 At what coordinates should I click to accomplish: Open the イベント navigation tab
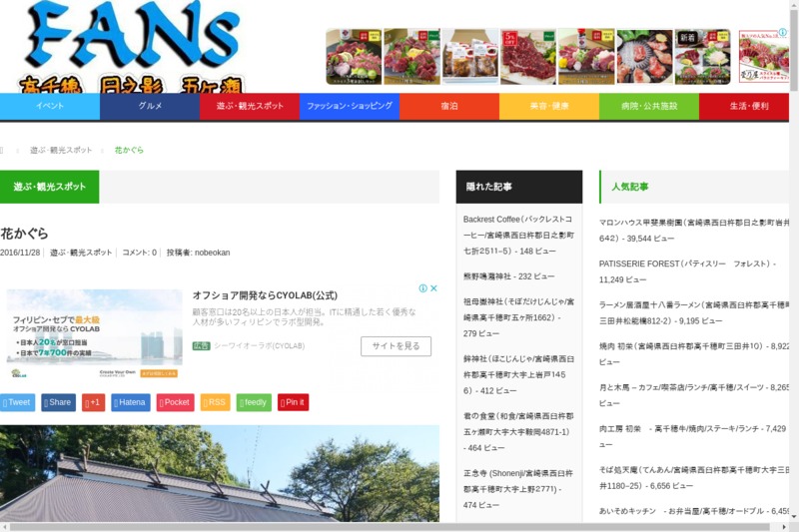click(50, 106)
